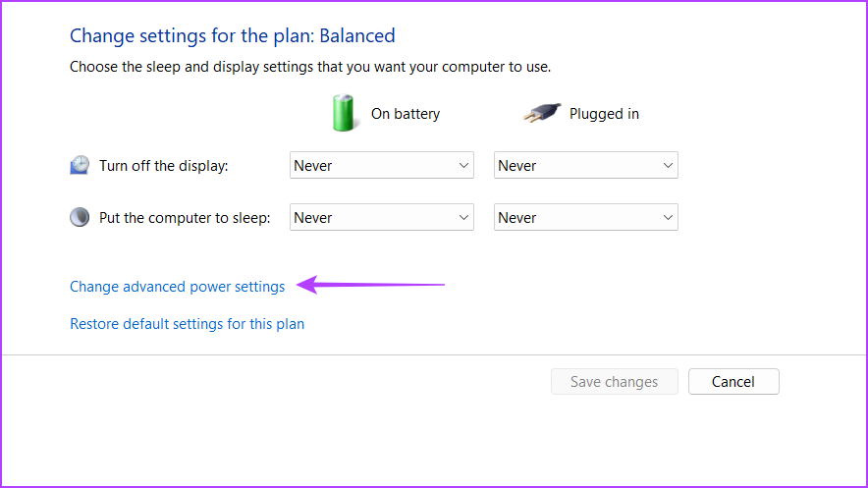The image size is (868, 488).
Task: Click the power plug icon
Action: tap(542, 113)
